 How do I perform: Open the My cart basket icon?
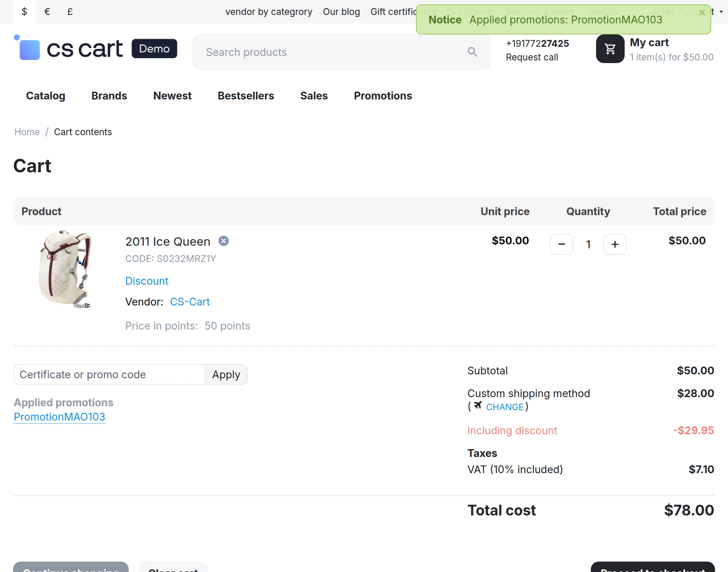coord(610,49)
